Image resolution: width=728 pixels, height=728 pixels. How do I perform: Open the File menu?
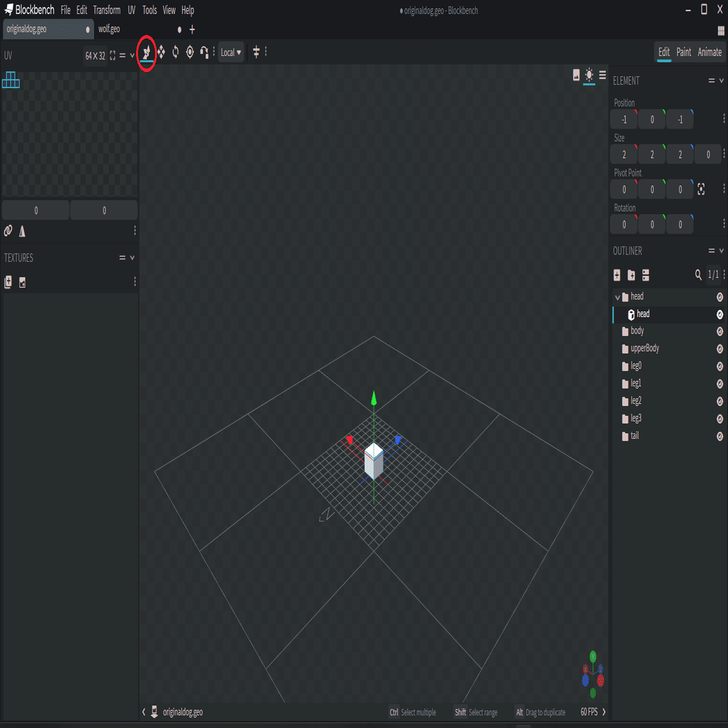coord(66,10)
